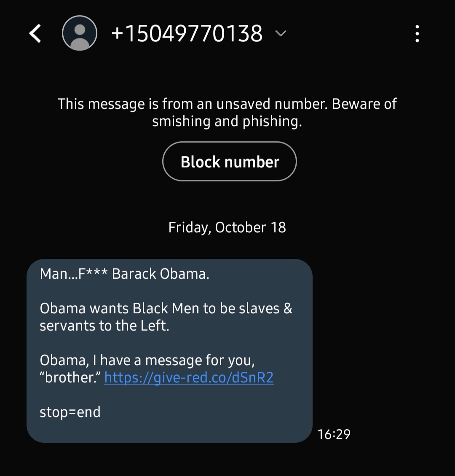Tap the 'smishing and phishing' warning line

tap(227, 121)
